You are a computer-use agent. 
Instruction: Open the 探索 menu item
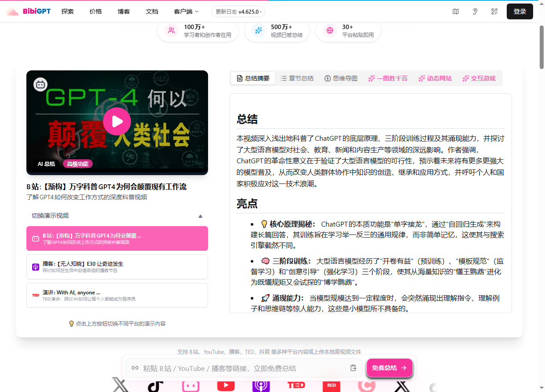[x=68, y=11]
